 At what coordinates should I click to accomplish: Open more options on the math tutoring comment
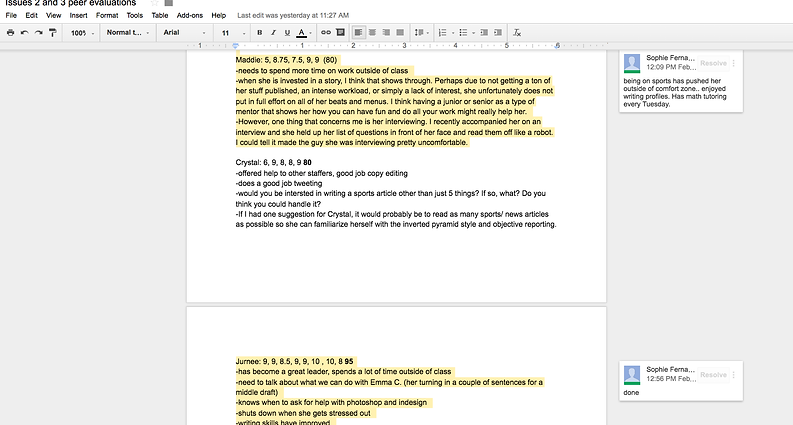tap(734, 63)
